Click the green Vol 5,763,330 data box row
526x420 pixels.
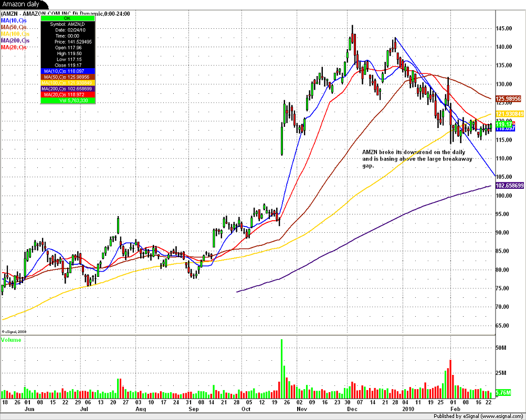tap(67, 101)
